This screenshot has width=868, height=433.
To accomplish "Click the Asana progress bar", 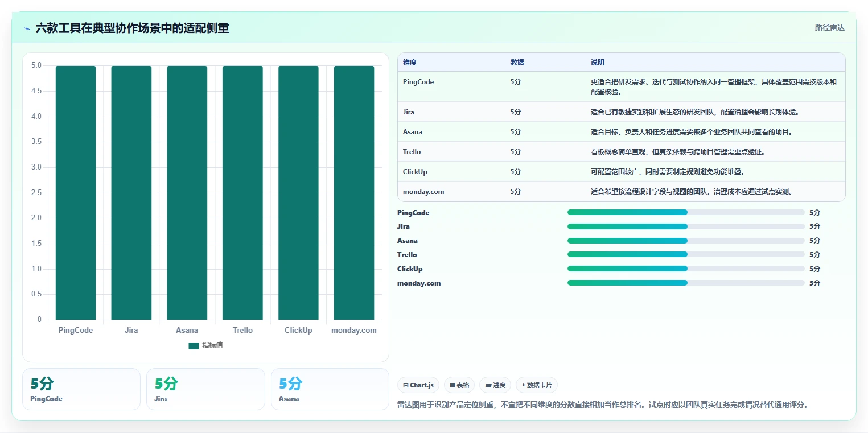I will click(x=686, y=241).
